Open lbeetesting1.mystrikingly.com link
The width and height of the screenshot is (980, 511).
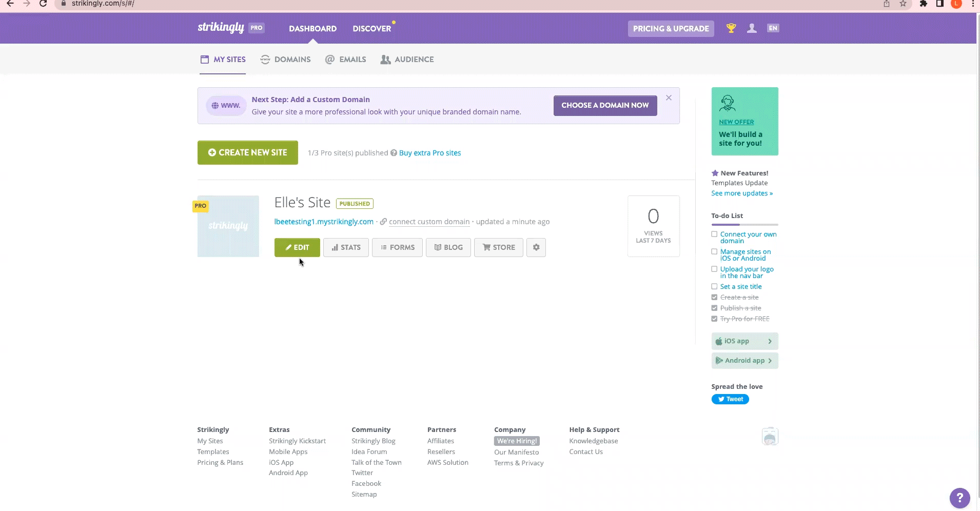click(324, 222)
